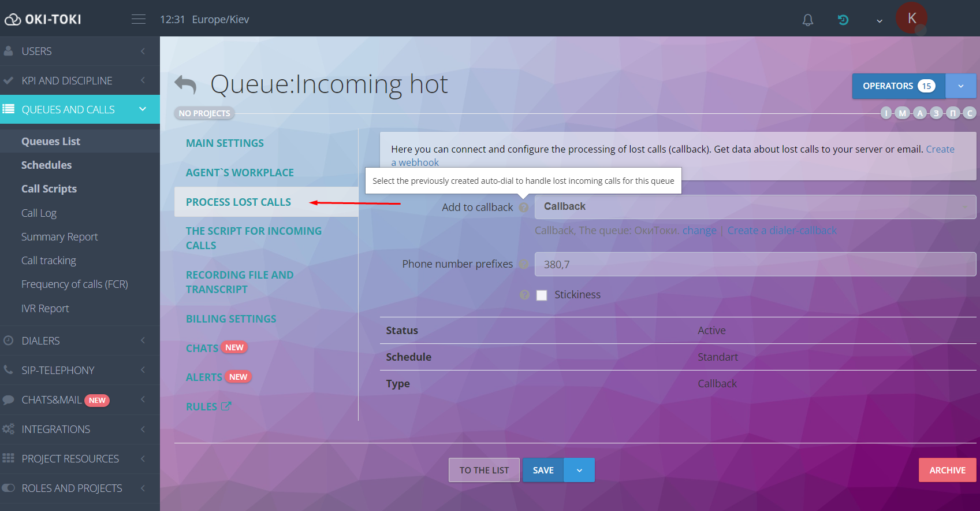Click the Create a dialer-callback link

click(x=782, y=231)
